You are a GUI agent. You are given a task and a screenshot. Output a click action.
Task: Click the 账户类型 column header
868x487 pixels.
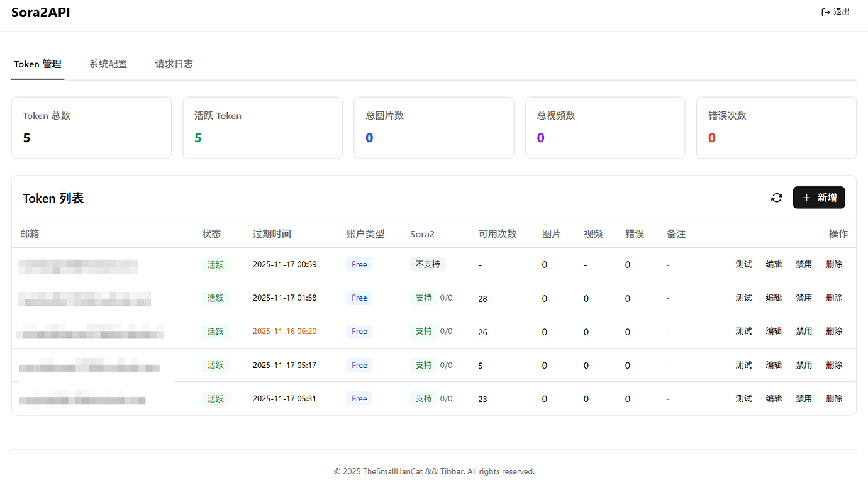point(365,234)
